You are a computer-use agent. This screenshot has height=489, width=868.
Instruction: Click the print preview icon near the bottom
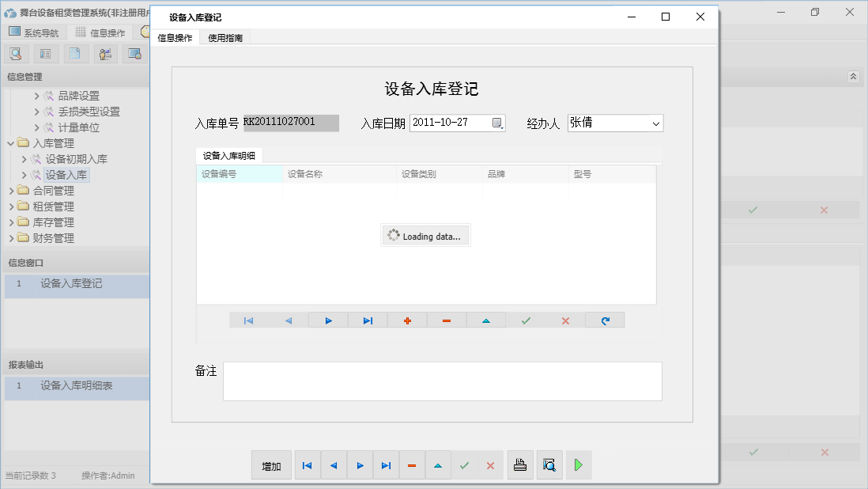(x=549, y=465)
